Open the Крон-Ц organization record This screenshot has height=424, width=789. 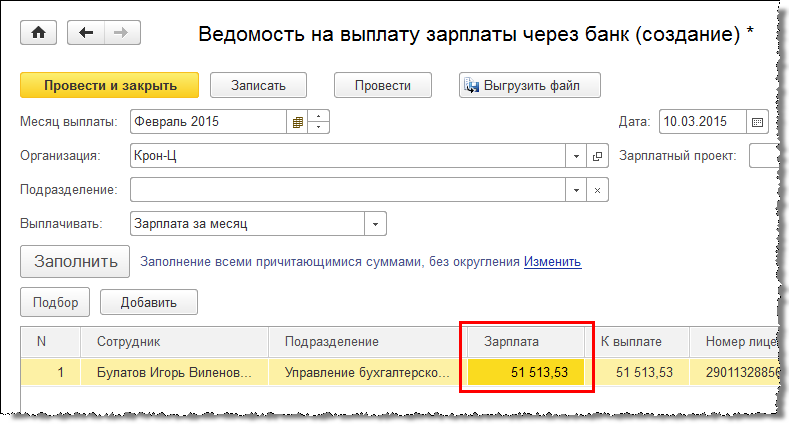[597, 156]
